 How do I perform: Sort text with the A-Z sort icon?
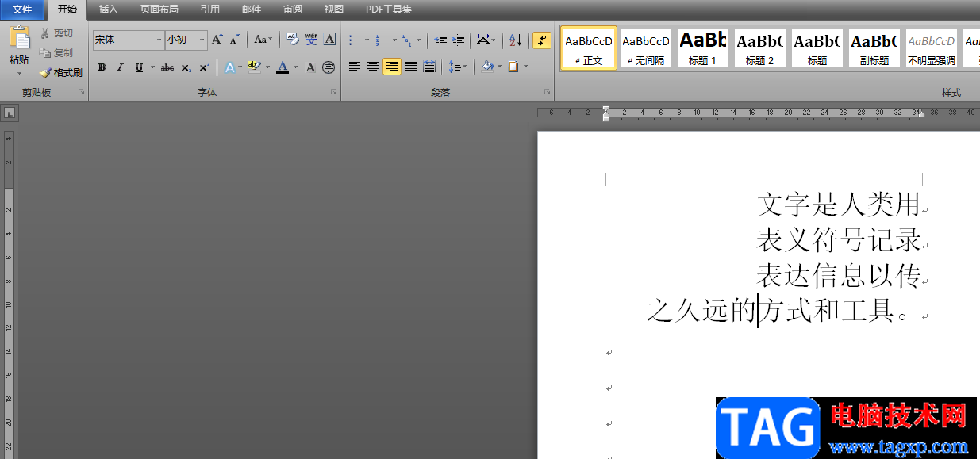[x=515, y=40]
